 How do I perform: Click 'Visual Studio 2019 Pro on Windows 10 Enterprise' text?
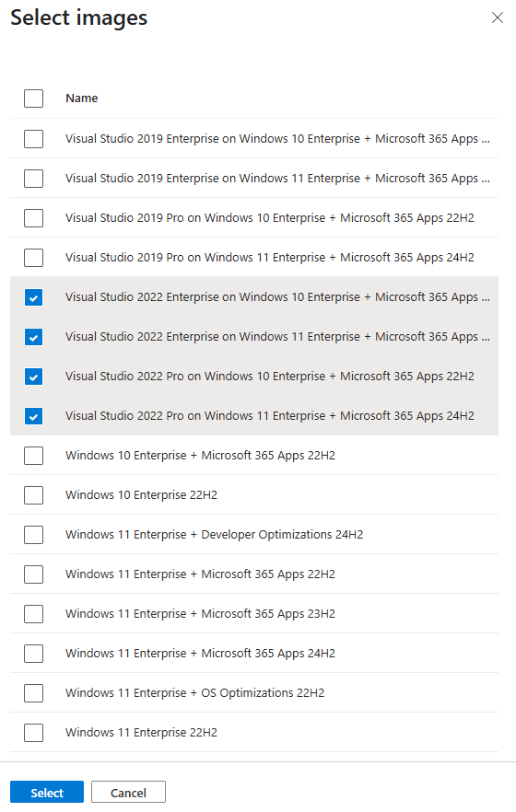195,218
